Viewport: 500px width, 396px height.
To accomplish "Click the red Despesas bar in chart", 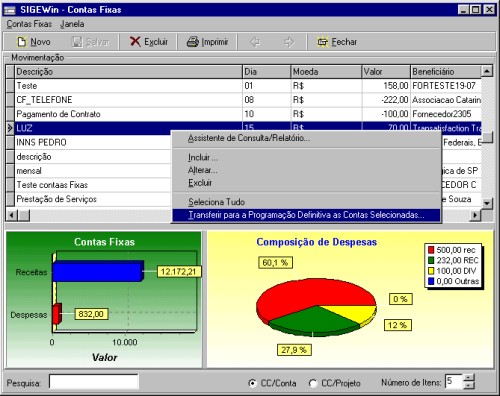I will pyautogui.click(x=57, y=314).
